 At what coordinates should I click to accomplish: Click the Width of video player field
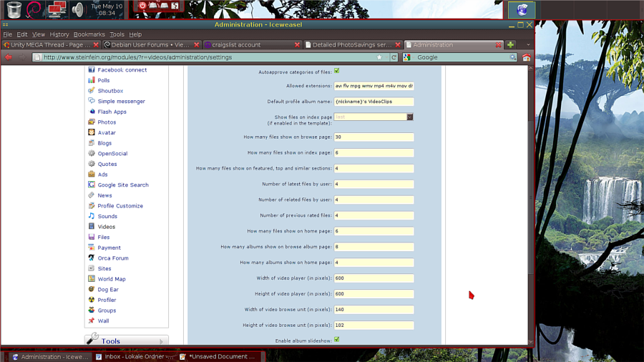(374, 278)
